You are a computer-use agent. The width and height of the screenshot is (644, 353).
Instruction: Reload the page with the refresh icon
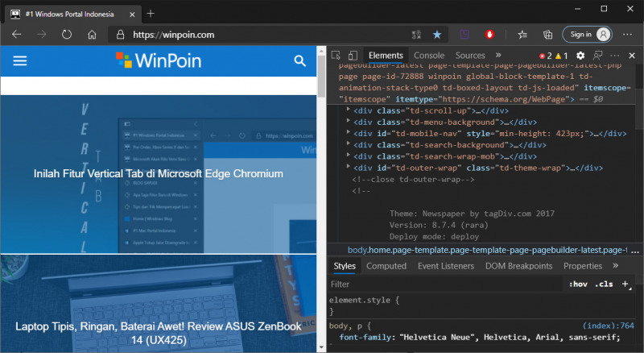(67, 35)
